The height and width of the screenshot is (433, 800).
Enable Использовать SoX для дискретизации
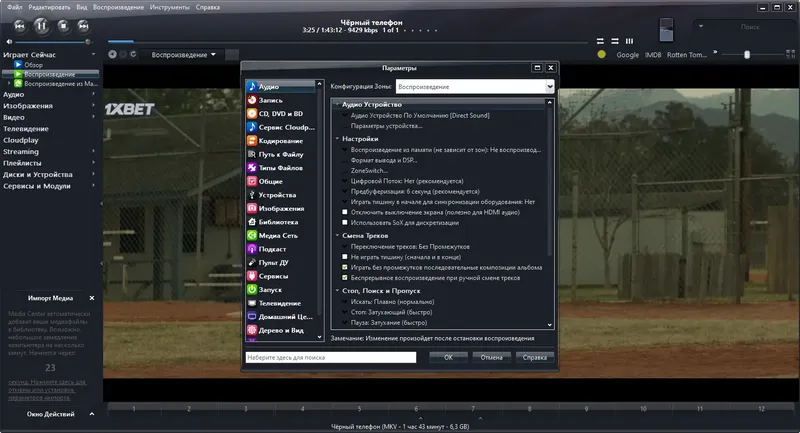(x=345, y=223)
